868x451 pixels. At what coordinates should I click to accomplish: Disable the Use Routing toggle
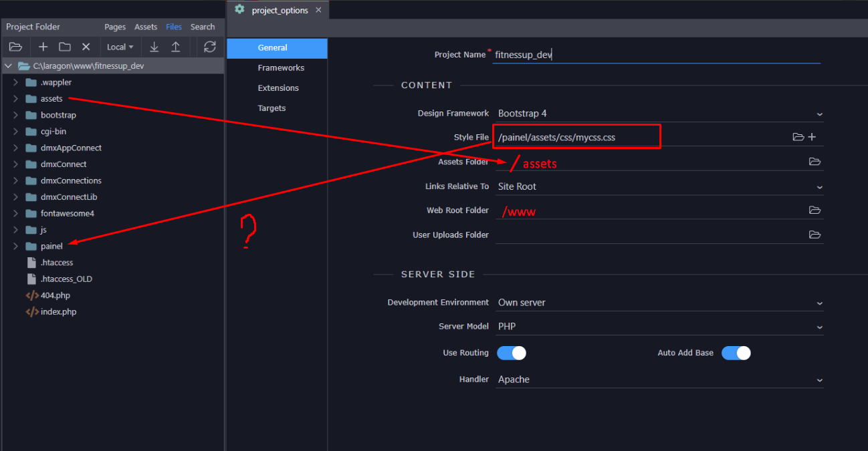(512, 353)
